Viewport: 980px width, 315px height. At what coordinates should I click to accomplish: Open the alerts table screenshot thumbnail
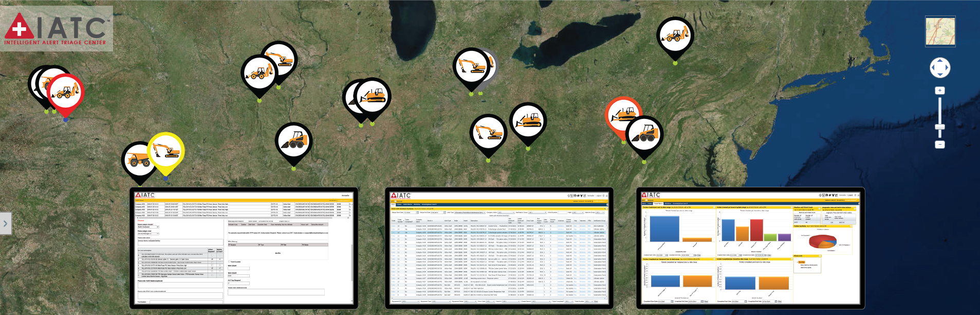[499, 248]
